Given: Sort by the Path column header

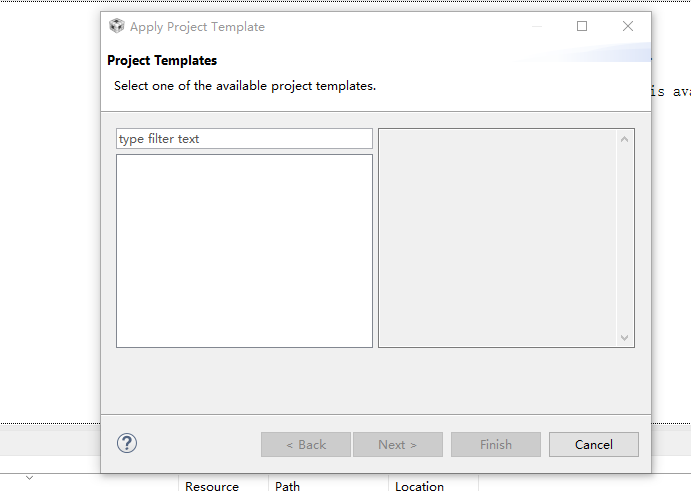Looking at the screenshot, I should pyautogui.click(x=288, y=486).
